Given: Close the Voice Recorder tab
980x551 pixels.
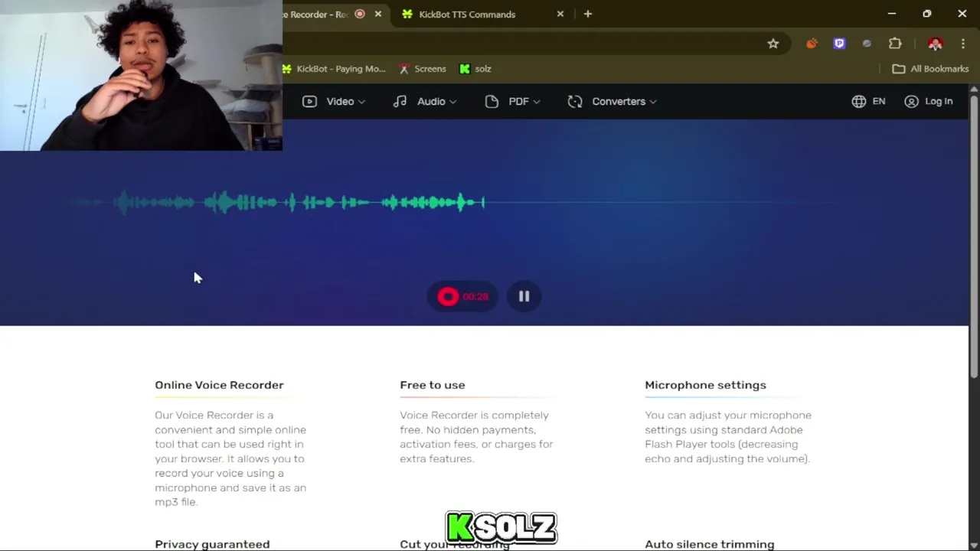Looking at the screenshot, I should point(377,14).
